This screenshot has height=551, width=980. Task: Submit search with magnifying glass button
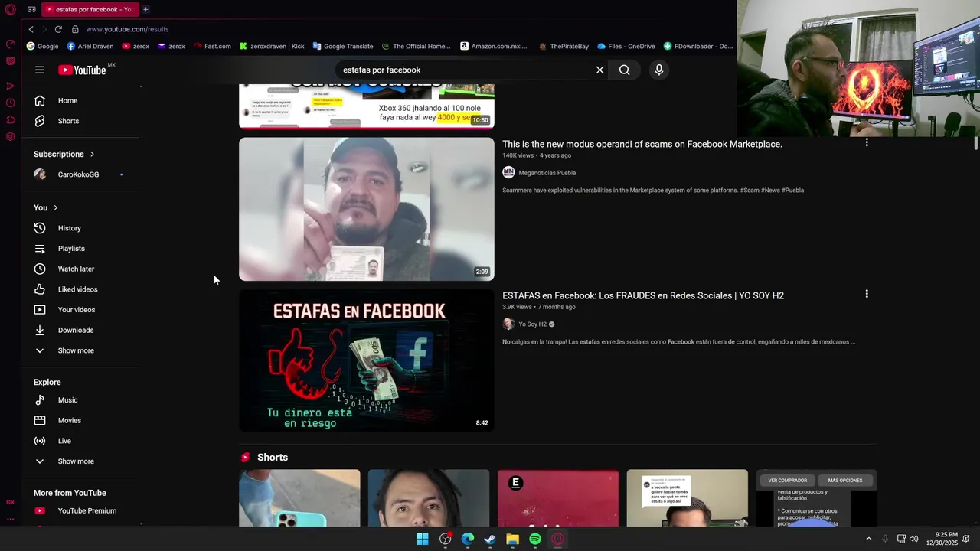(x=625, y=70)
